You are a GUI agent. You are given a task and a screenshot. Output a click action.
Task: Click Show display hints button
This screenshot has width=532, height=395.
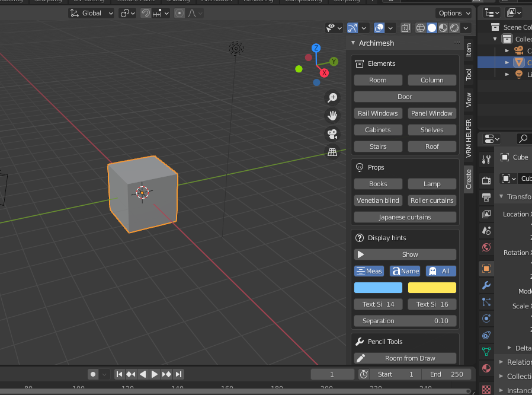(405, 254)
